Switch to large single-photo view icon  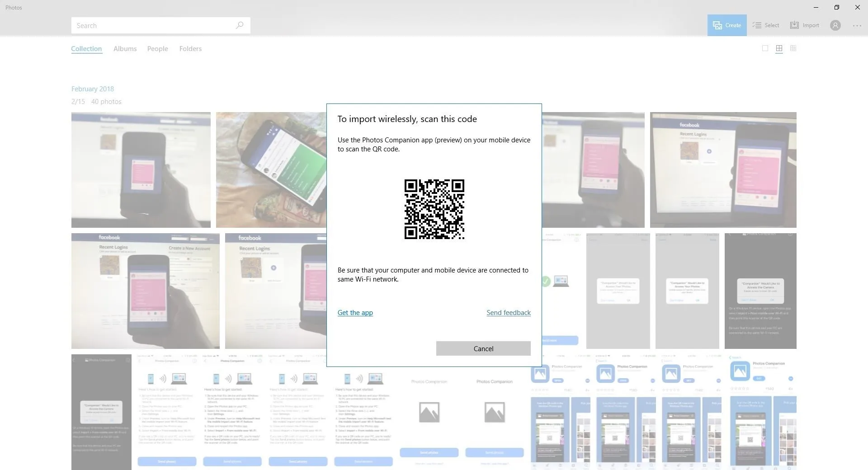tap(765, 48)
